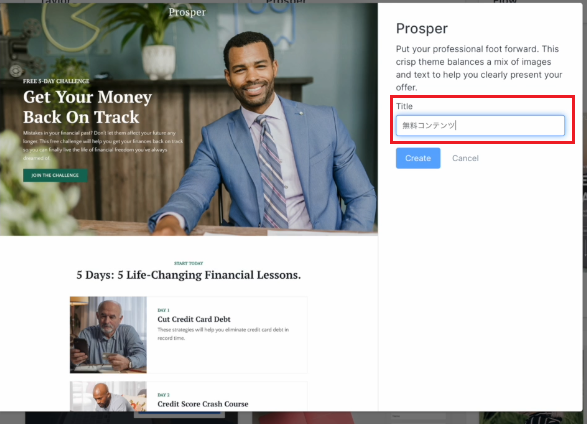This screenshot has width=587, height=424.
Task: Click the Title field label
Action: point(404,106)
